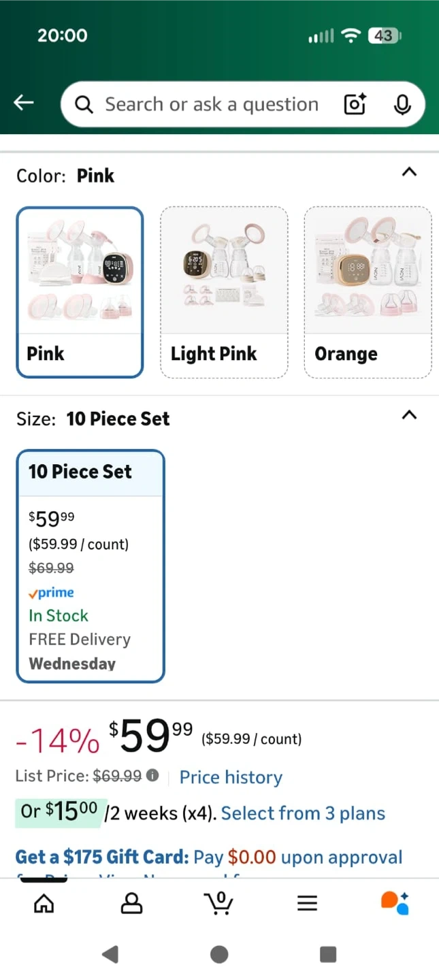Open the shopping cart icon
The image size is (439, 980).
point(219,902)
